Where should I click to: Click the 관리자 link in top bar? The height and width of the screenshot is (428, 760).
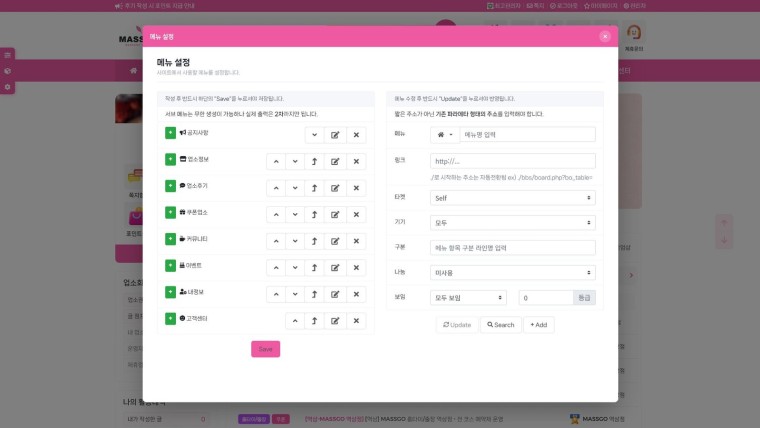(634, 6)
